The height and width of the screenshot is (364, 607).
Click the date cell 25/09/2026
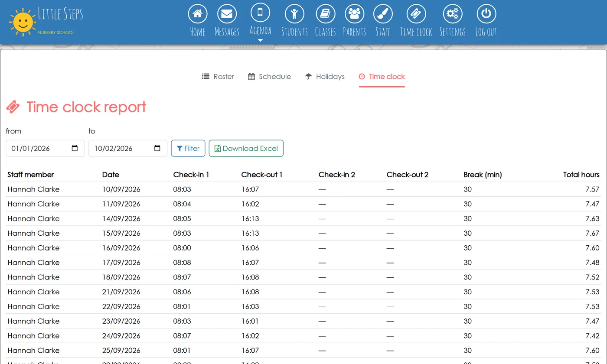pos(121,351)
